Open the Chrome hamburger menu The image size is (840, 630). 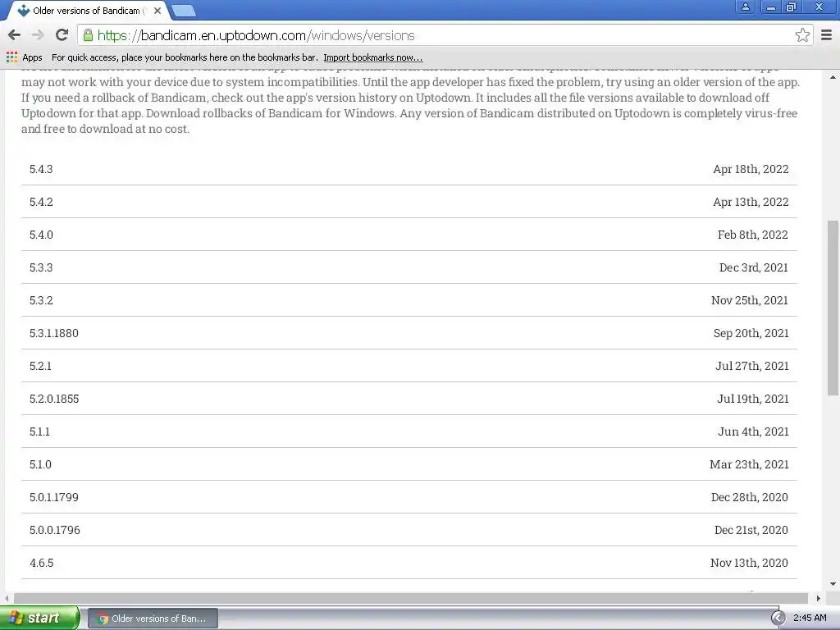pos(827,35)
